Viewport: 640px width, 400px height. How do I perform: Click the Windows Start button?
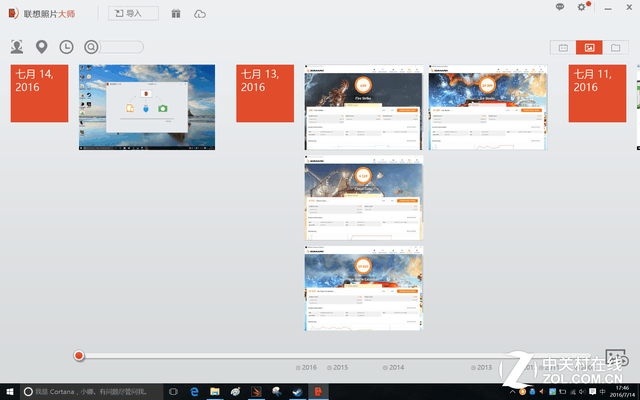tap(10, 391)
